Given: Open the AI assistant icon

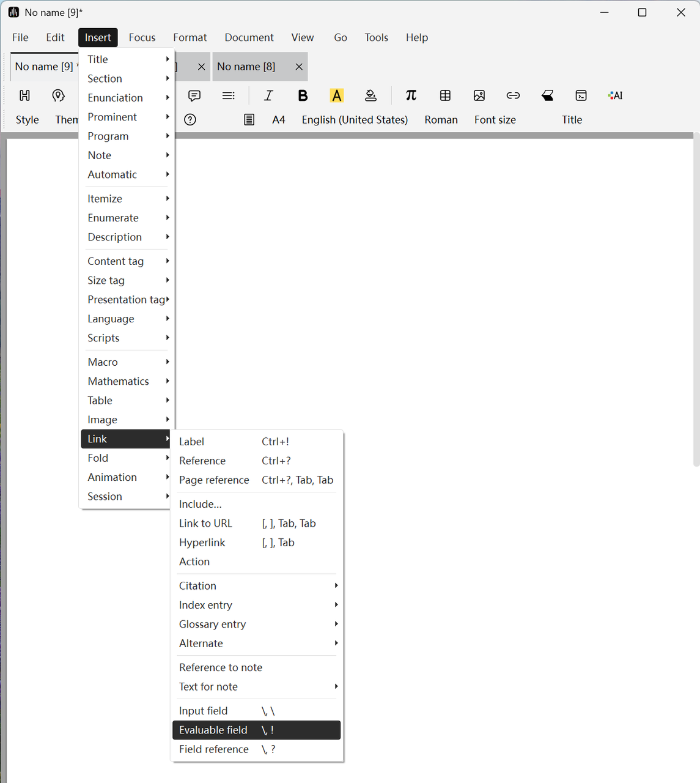Looking at the screenshot, I should point(615,95).
